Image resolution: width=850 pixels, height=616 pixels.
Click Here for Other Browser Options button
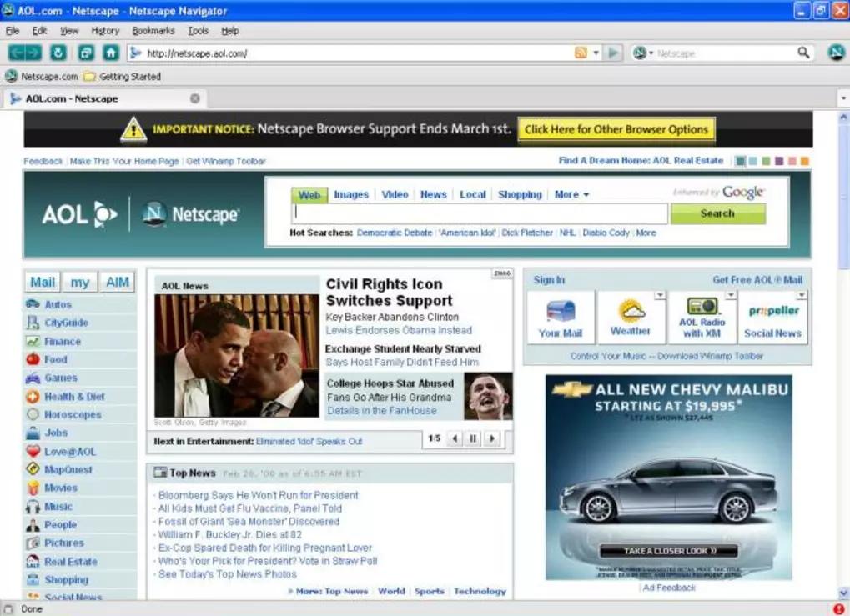[616, 129]
